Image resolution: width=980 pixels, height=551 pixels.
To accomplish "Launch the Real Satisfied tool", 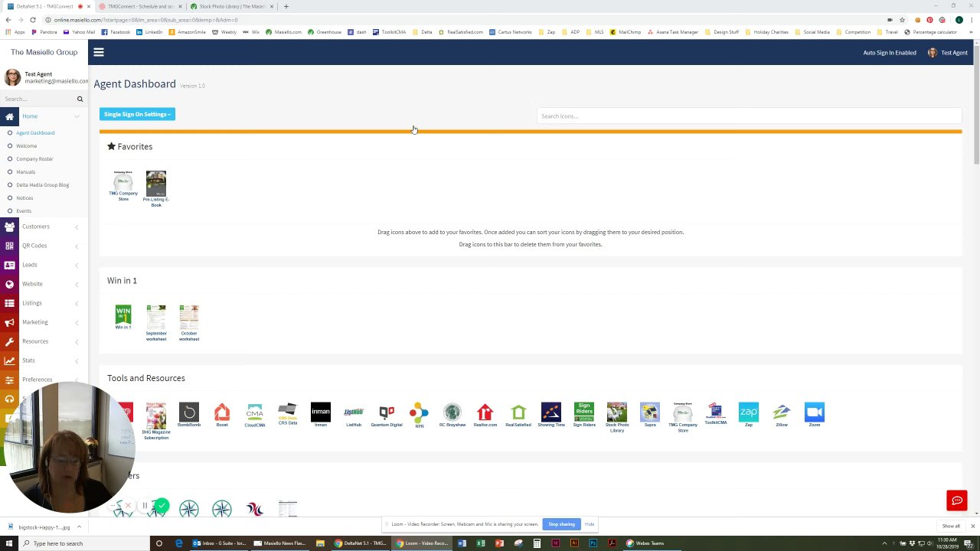I will click(x=518, y=415).
